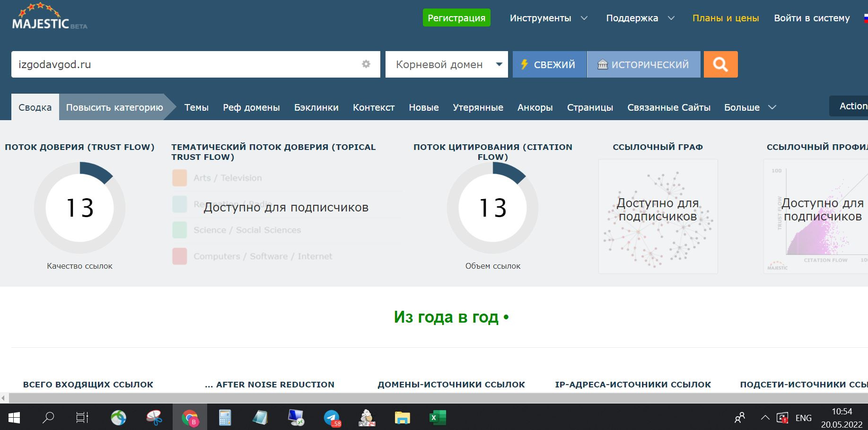Click the ENG language indicator

804,418
